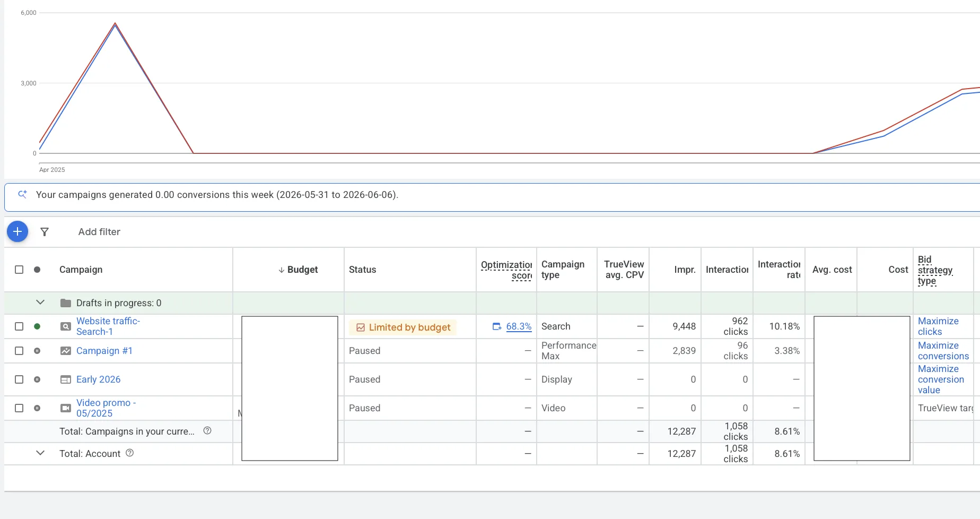Toggle the select-all campaigns checkbox
The image size is (980, 519).
(x=19, y=270)
